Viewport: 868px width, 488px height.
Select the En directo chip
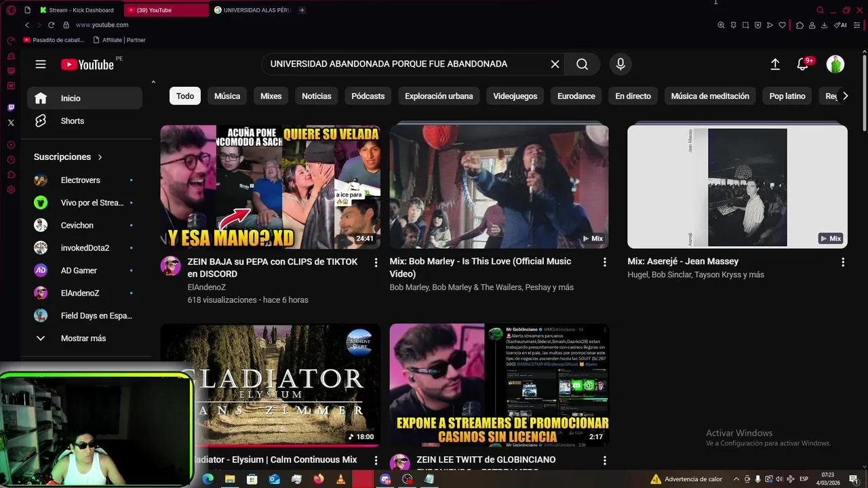(633, 96)
